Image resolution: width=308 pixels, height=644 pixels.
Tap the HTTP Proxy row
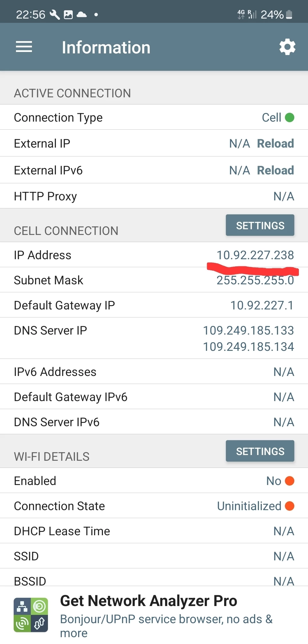(x=154, y=196)
